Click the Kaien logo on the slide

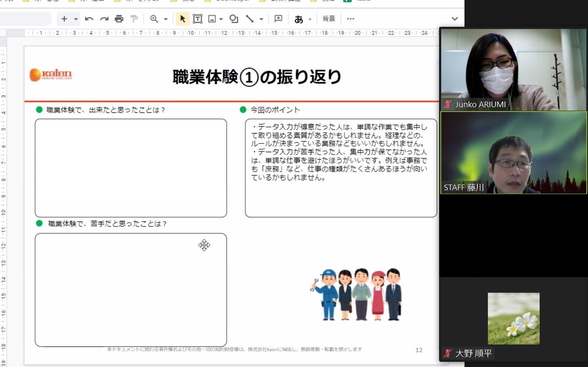(51, 75)
